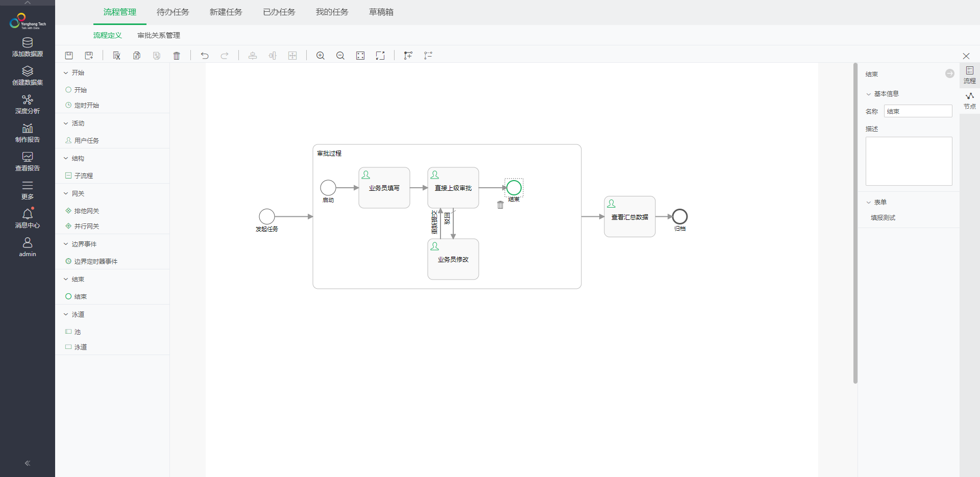Collapse the 表单 section in the properties panel
Screen dimensions: 980x477
click(x=868, y=203)
